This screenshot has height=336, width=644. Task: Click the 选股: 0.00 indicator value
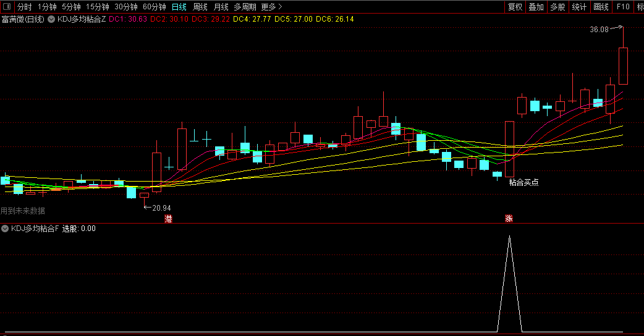coord(79,229)
